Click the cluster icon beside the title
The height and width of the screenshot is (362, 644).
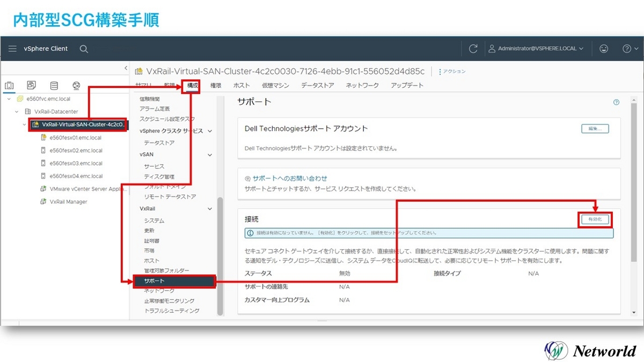pos(138,71)
